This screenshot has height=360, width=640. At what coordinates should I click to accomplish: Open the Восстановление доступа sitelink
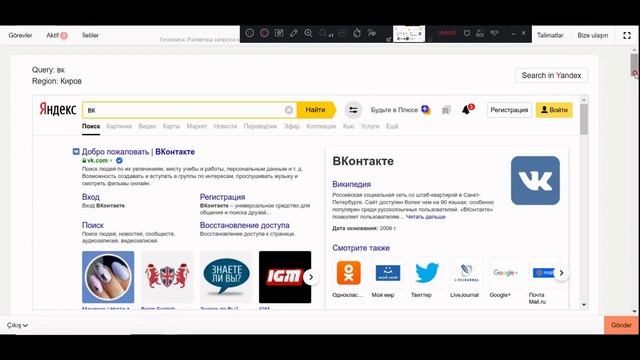coord(244,225)
